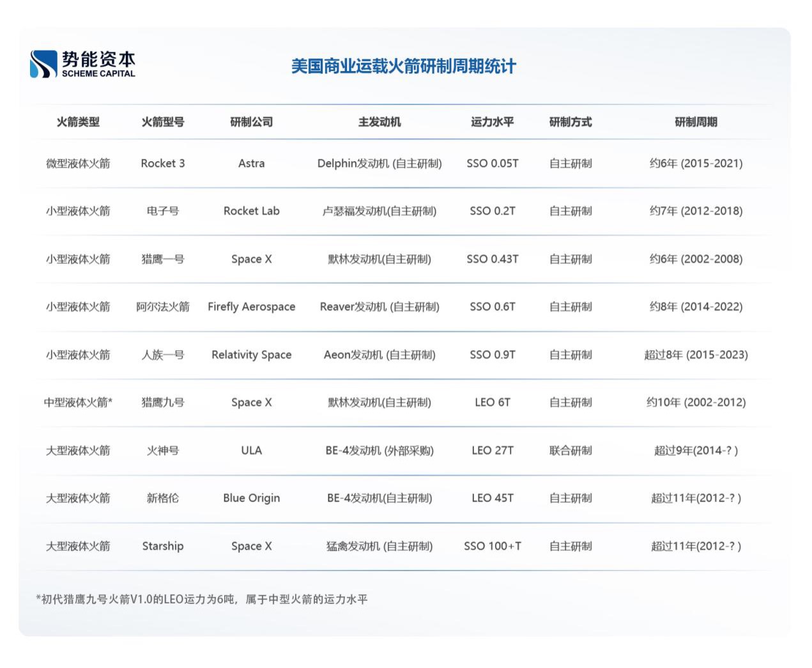Select the 中型液体火箭* cell
The height and width of the screenshot is (668, 812).
click(x=78, y=403)
